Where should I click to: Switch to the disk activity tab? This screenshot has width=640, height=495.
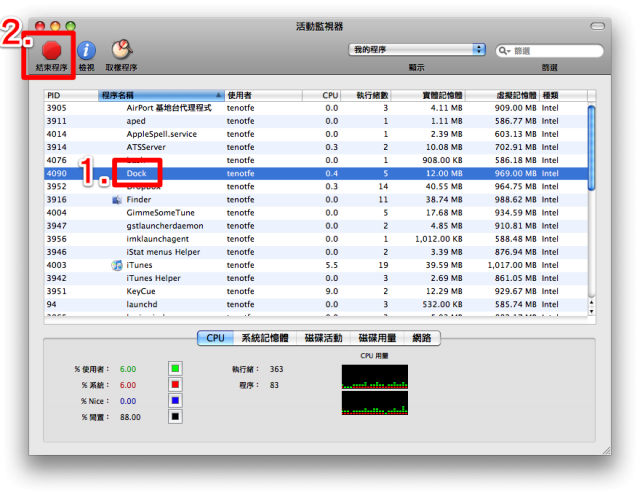[x=323, y=338]
